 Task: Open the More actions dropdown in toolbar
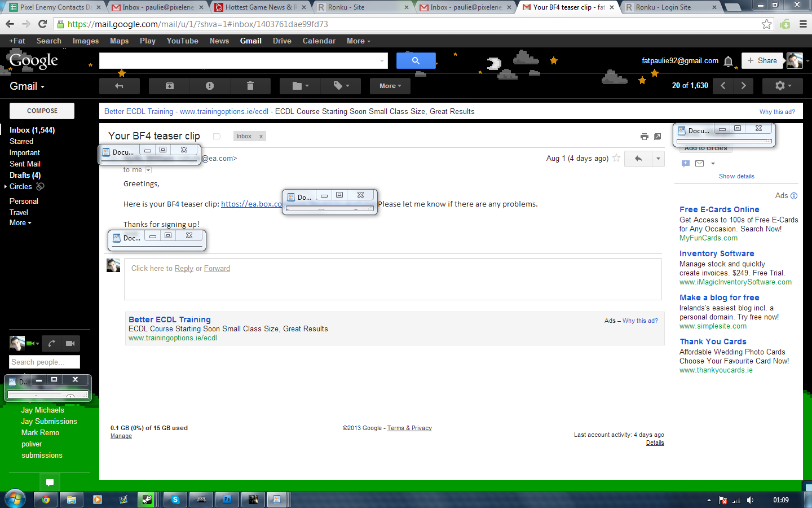pos(390,86)
